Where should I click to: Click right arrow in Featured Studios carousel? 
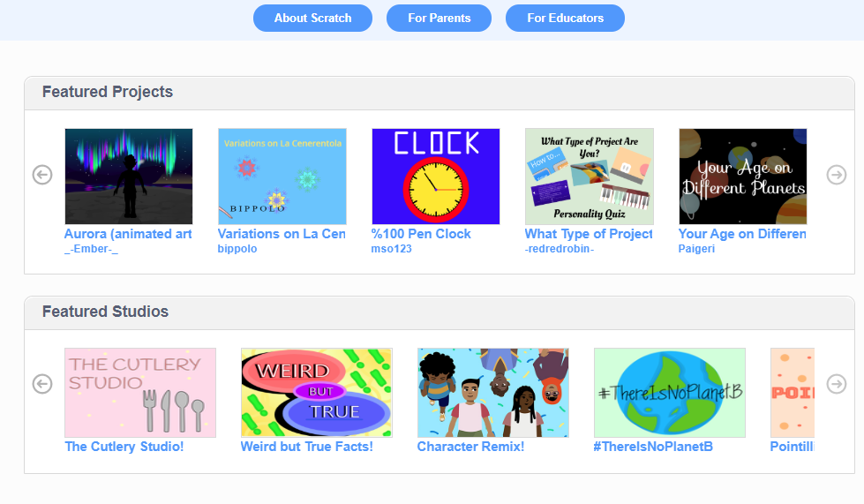[837, 383]
